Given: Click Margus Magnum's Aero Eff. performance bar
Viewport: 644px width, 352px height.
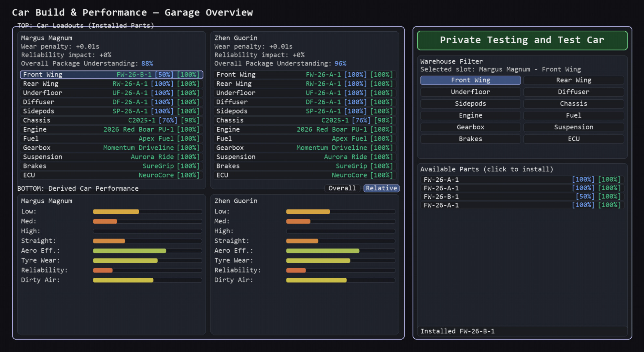Looking at the screenshot, I should [x=147, y=250].
